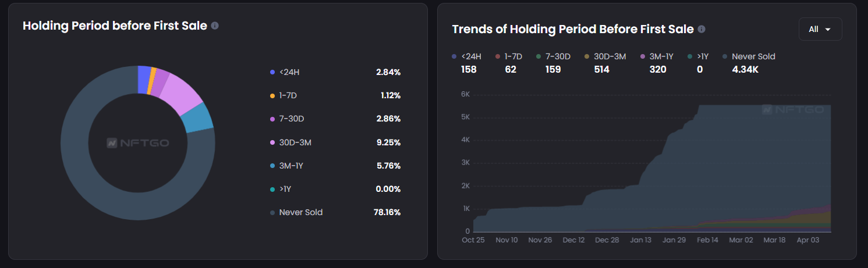868x268 pixels.
Task: Open the All time range dropdown
Action: click(x=820, y=29)
